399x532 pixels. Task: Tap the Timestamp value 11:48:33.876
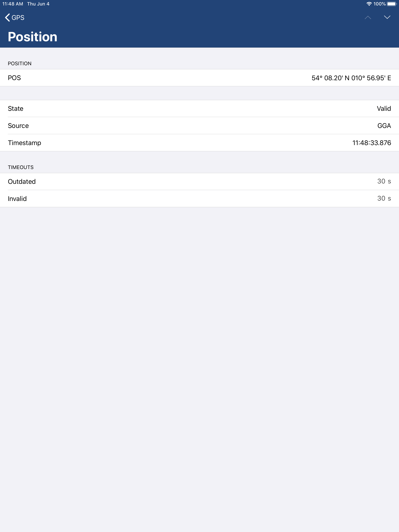(x=372, y=143)
